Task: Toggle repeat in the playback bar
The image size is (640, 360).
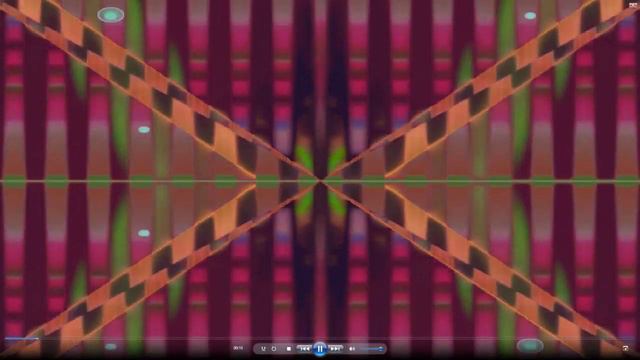Action: (274, 349)
